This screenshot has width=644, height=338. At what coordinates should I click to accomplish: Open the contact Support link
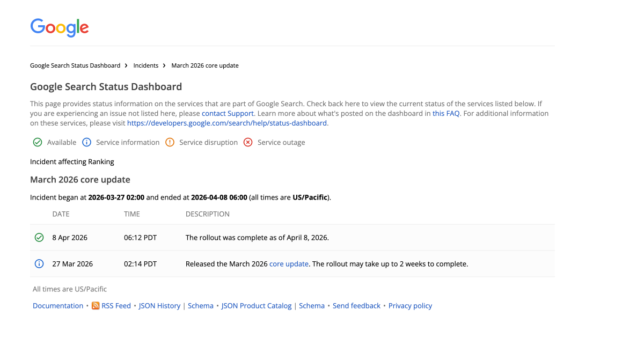coord(228,113)
